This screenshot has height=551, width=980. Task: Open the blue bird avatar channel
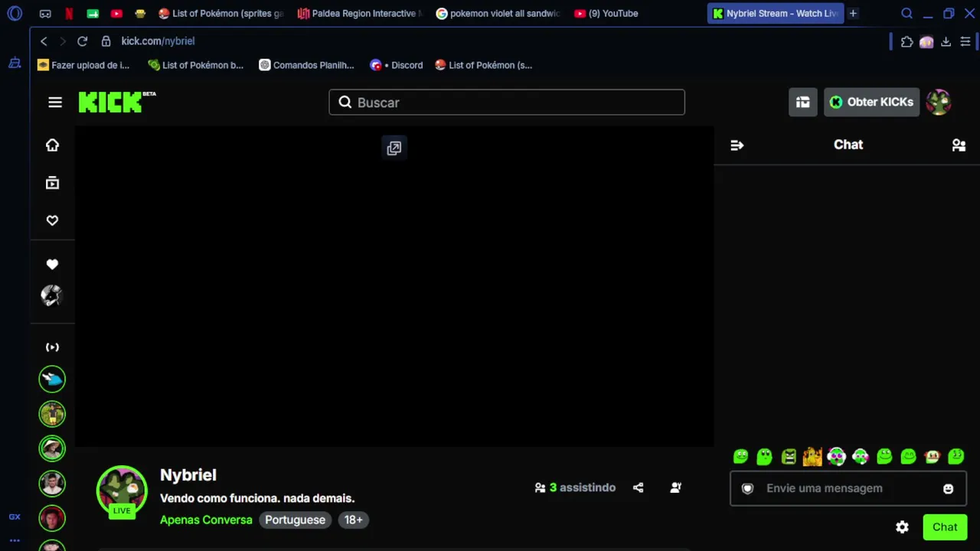52,379
